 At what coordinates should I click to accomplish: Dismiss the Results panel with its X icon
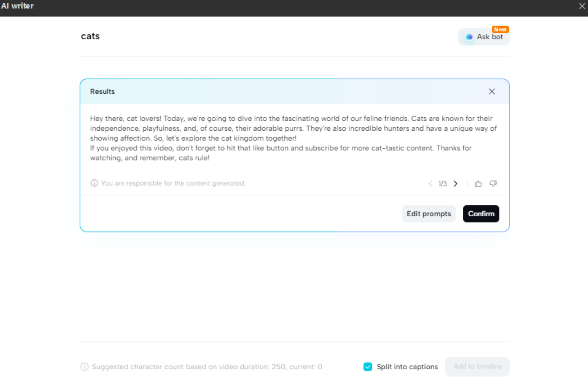pyautogui.click(x=492, y=91)
